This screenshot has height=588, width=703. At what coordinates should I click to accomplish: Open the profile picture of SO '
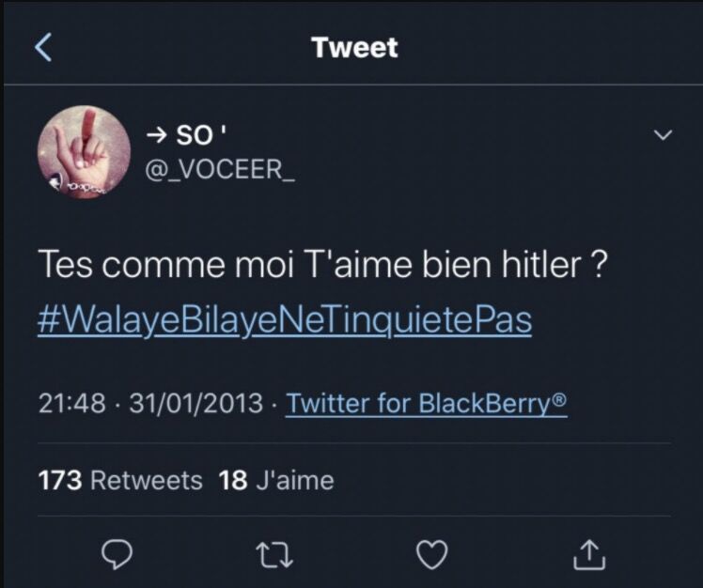point(85,152)
